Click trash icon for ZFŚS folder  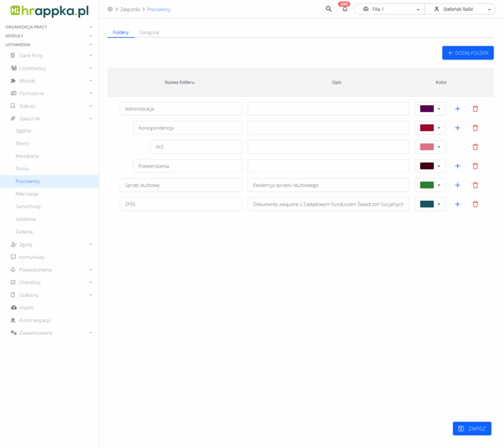pos(475,204)
